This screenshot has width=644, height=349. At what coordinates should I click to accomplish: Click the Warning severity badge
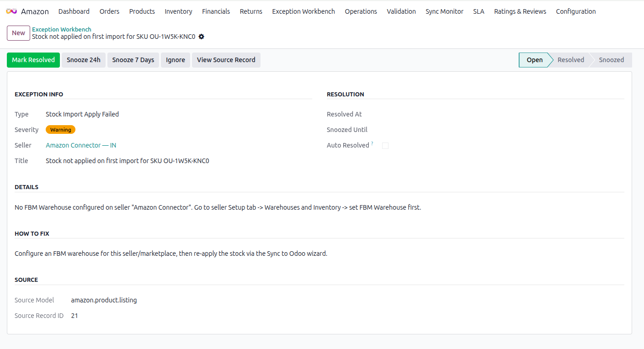(x=60, y=130)
